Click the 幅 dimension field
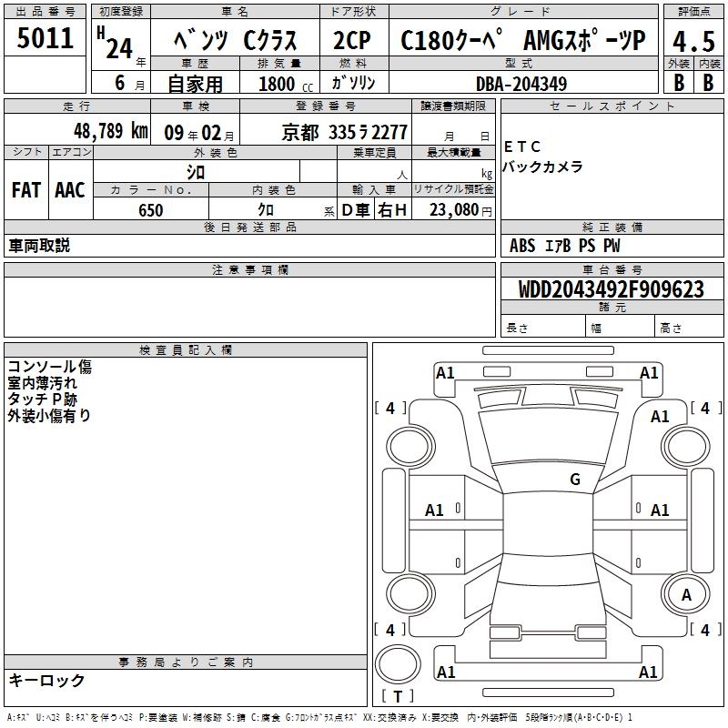The height and width of the screenshot is (728, 728). 621,328
